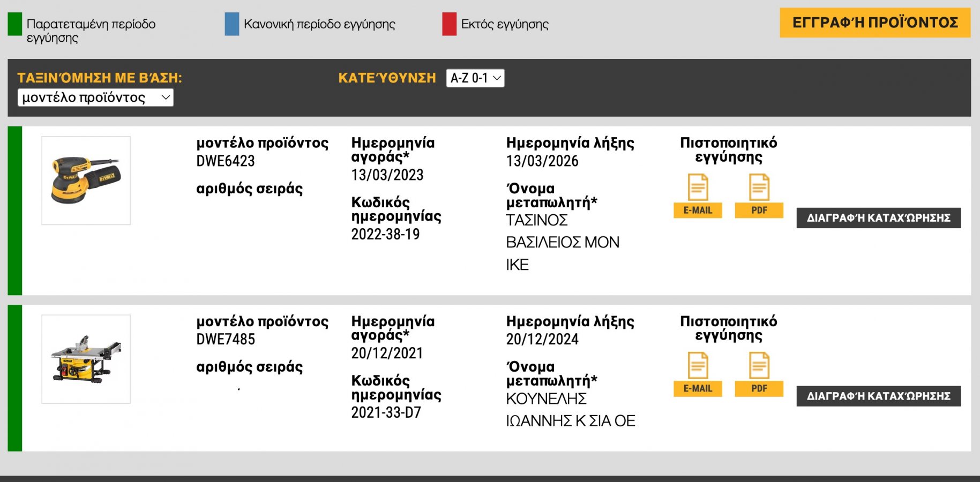The width and height of the screenshot is (980, 482).
Task: Click the purchase date 20/12/2021
Action: [387, 353]
